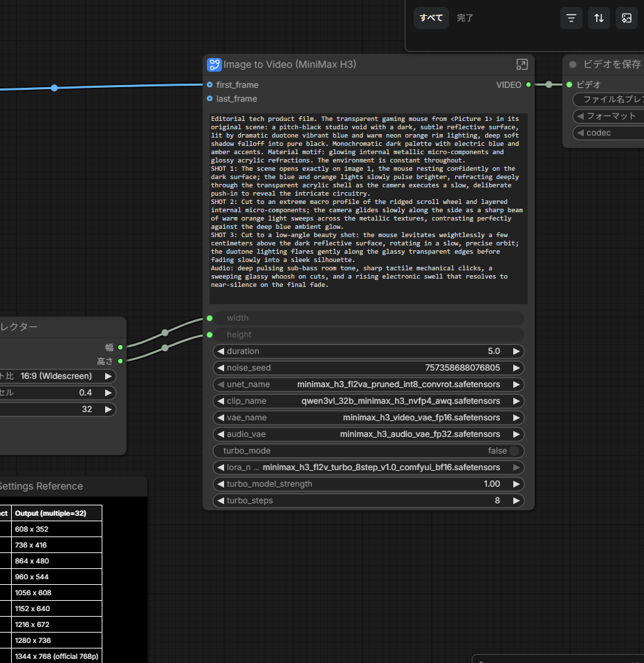
Task: Click the queue sort order icon
Action: coord(599,18)
